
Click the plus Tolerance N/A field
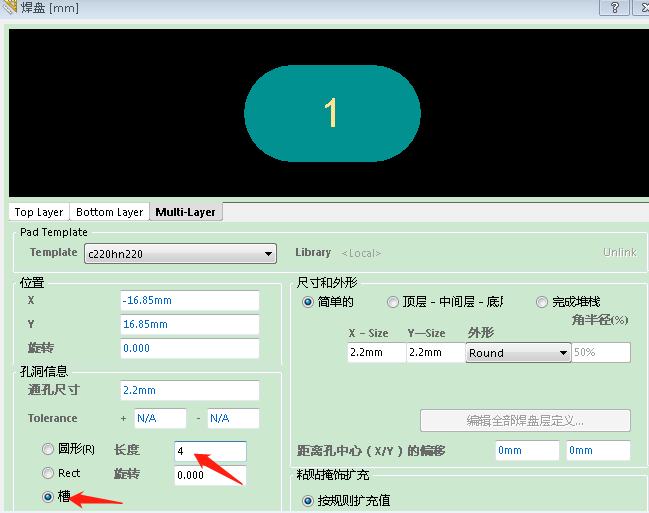160,418
